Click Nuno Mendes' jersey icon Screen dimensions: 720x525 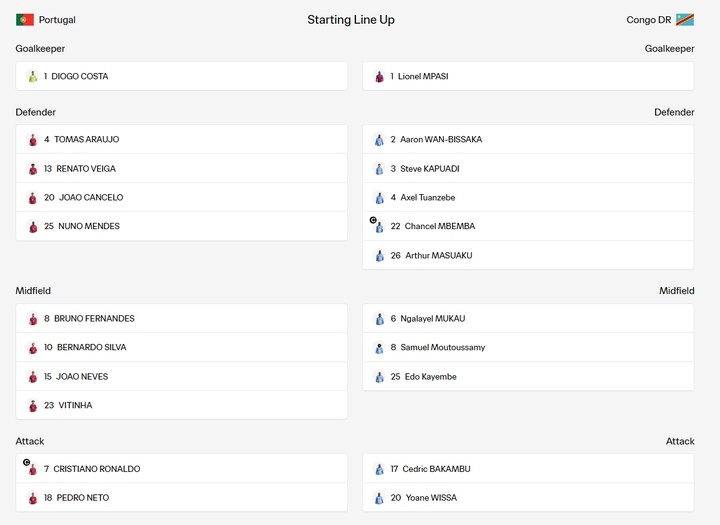(x=33, y=226)
